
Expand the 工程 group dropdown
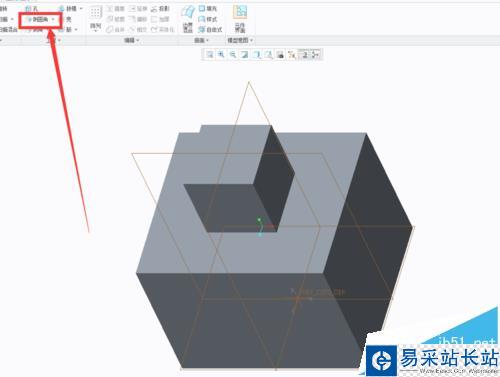coord(59,40)
